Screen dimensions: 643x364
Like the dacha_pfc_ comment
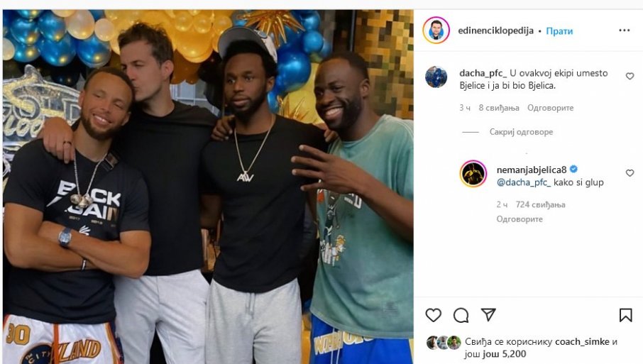coord(630,76)
